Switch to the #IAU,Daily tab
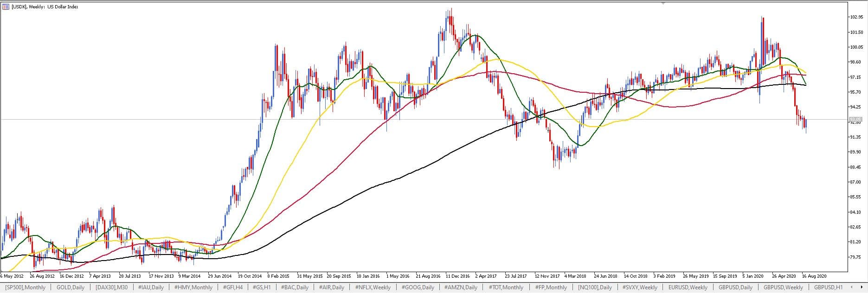 click(151, 287)
